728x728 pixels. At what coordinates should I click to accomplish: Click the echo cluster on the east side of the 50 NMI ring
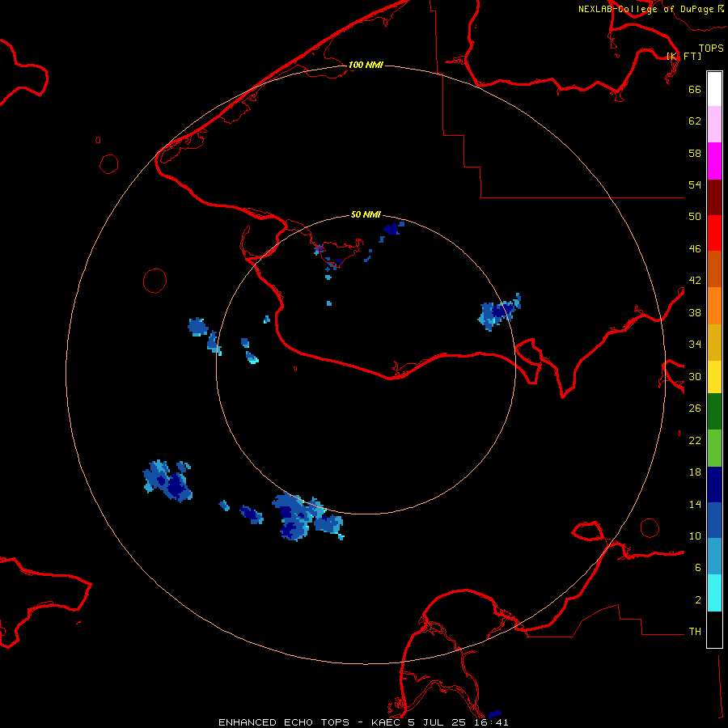pos(499,312)
